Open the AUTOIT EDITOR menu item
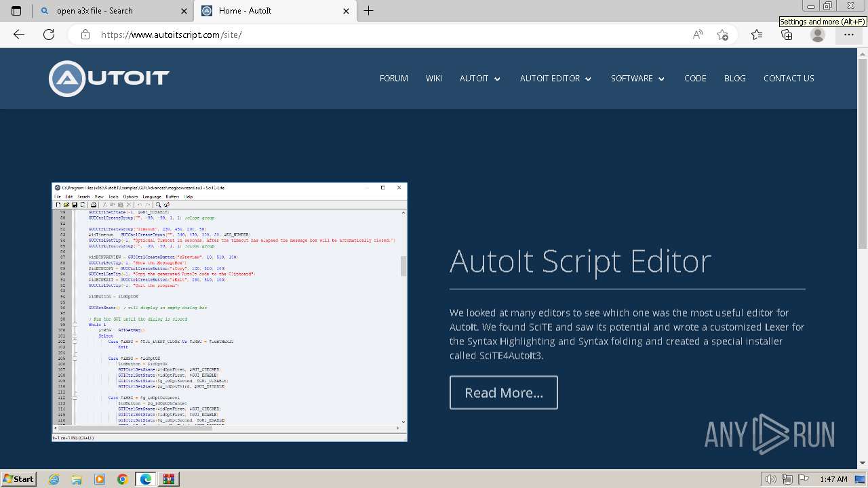The image size is (868, 488). (550, 79)
